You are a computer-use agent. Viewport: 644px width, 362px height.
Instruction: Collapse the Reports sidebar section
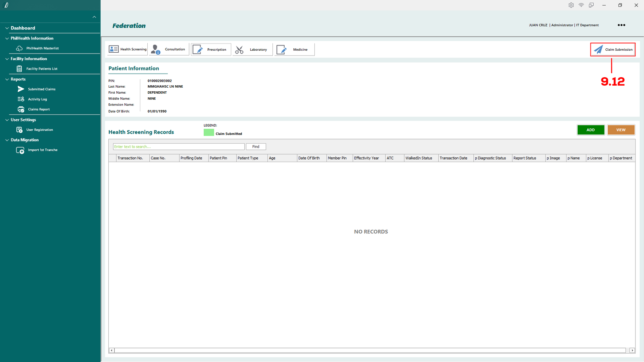tap(7, 79)
